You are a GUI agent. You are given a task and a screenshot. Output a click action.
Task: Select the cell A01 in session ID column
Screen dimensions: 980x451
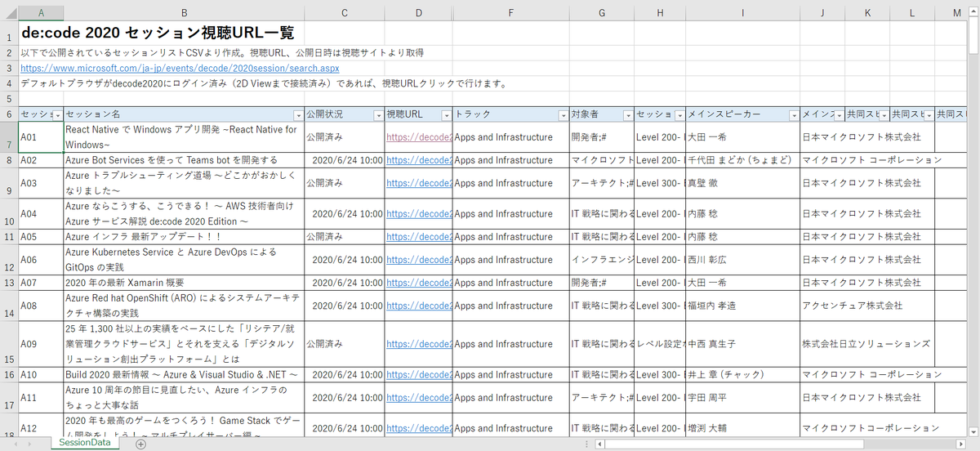point(41,137)
